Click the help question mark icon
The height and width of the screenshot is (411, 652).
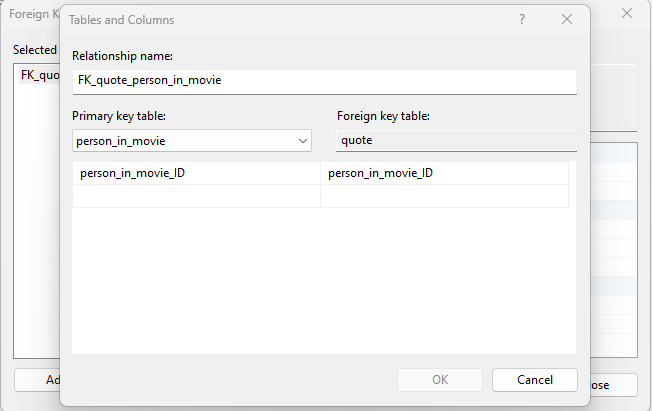tap(521, 19)
